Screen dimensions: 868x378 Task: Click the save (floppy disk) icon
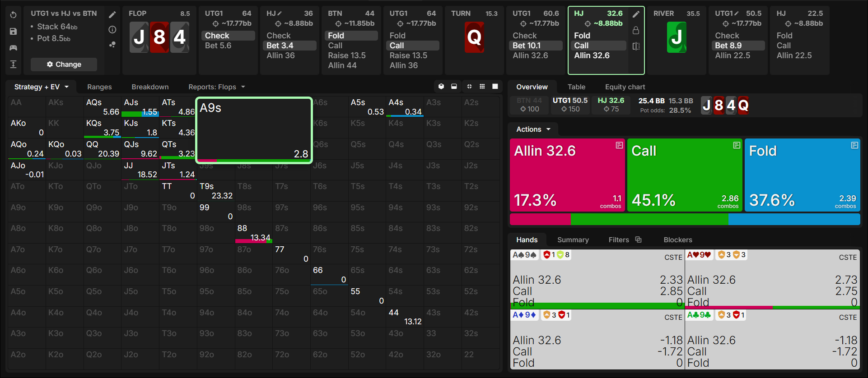14,32
